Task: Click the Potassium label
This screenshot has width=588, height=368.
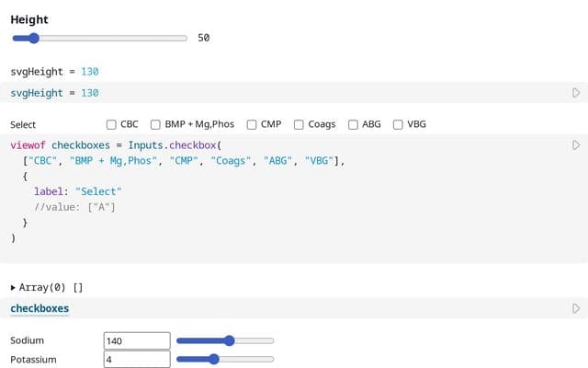Action: 33,360
